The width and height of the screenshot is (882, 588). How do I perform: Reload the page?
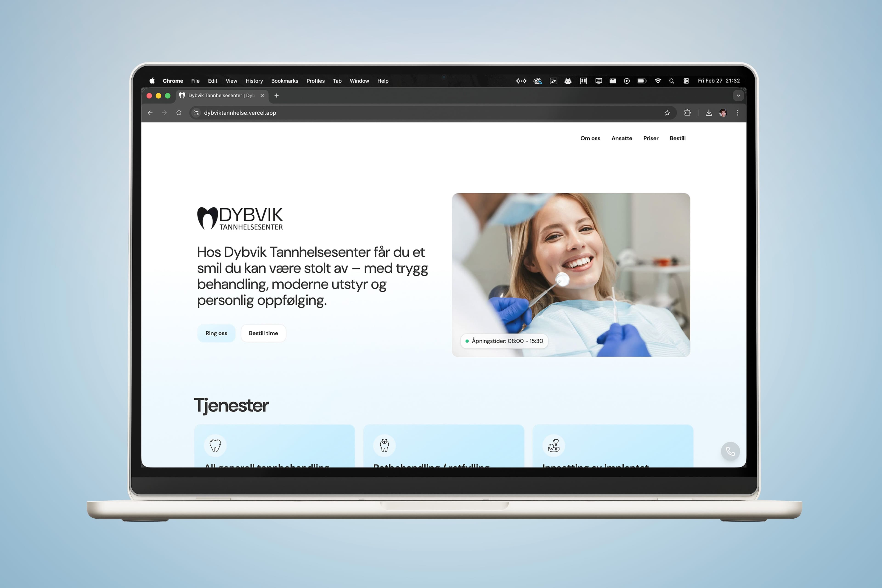click(179, 113)
